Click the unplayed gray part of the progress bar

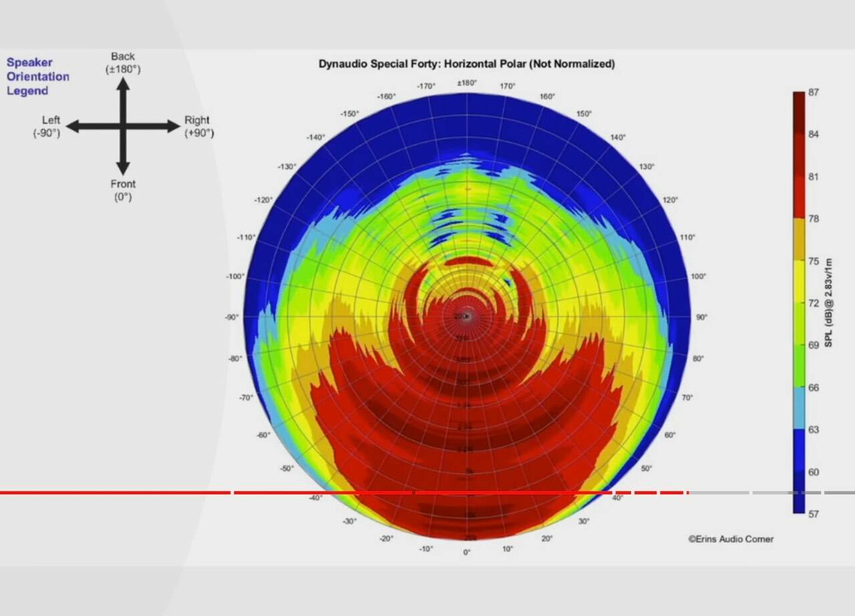coord(772,493)
